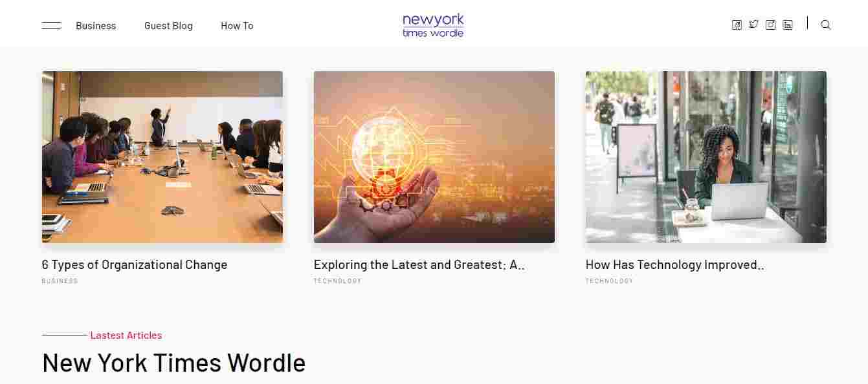
Task: Select the How To menu item
Action: click(x=237, y=26)
